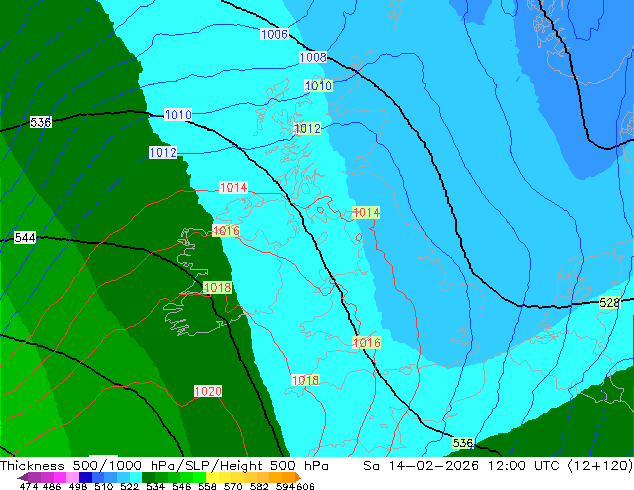Screen dimensions: 634x490
Task: Click the 486 legend value
Action: pyautogui.click(x=52, y=486)
